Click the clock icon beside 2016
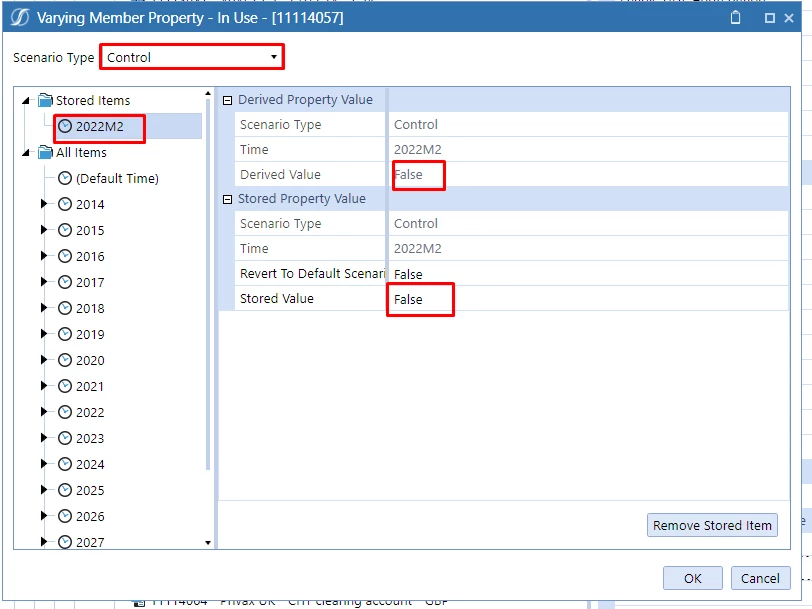This screenshot has height=609, width=812. coord(65,256)
